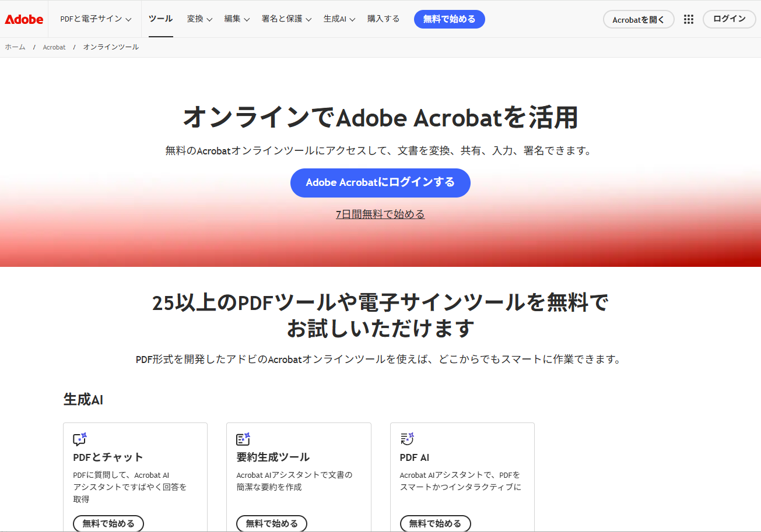The image size is (761, 532).
Task: Click the 要約生成ツール document AI icon
Action: tap(241, 439)
